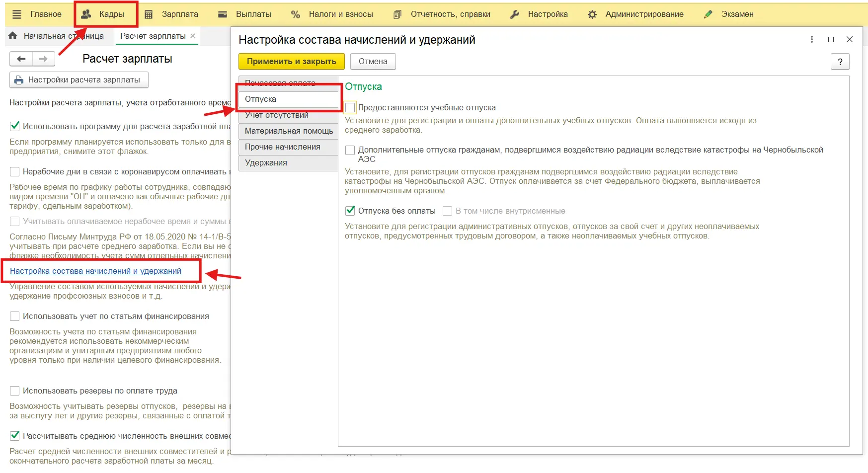This screenshot has width=868, height=473.
Task: Click Настройки расчета зарплаты button
Action: (x=79, y=80)
